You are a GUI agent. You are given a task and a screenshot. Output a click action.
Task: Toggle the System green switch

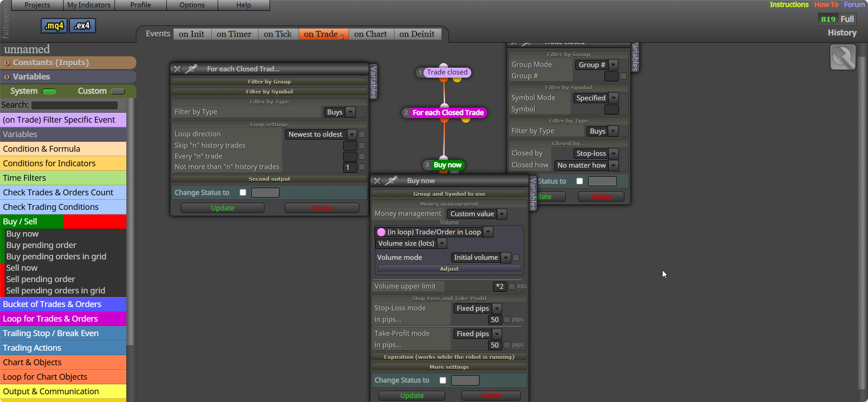(49, 91)
